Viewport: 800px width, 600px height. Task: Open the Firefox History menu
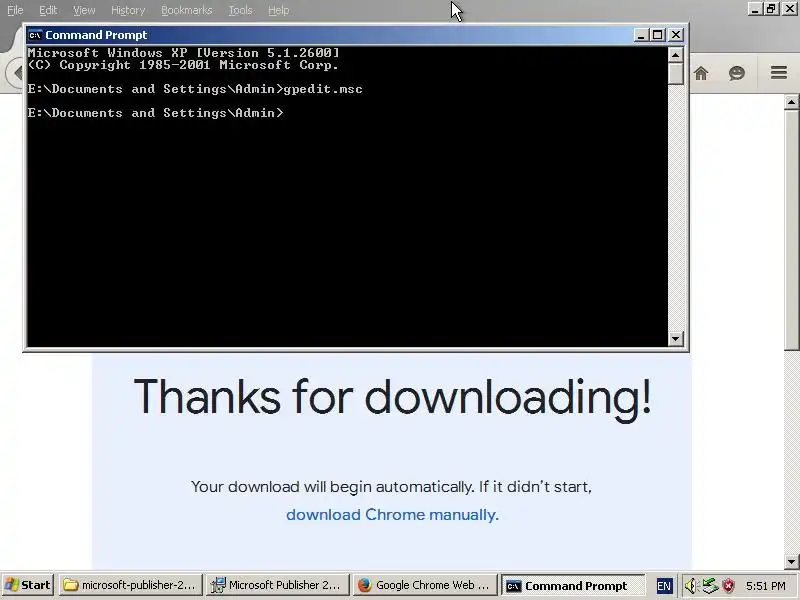(128, 10)
